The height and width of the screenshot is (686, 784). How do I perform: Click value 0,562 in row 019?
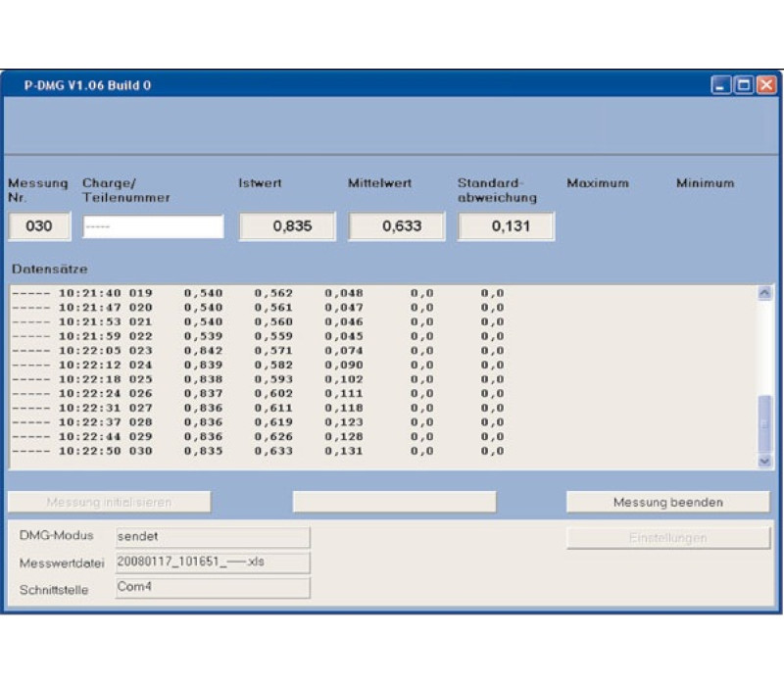pos(273,293)
